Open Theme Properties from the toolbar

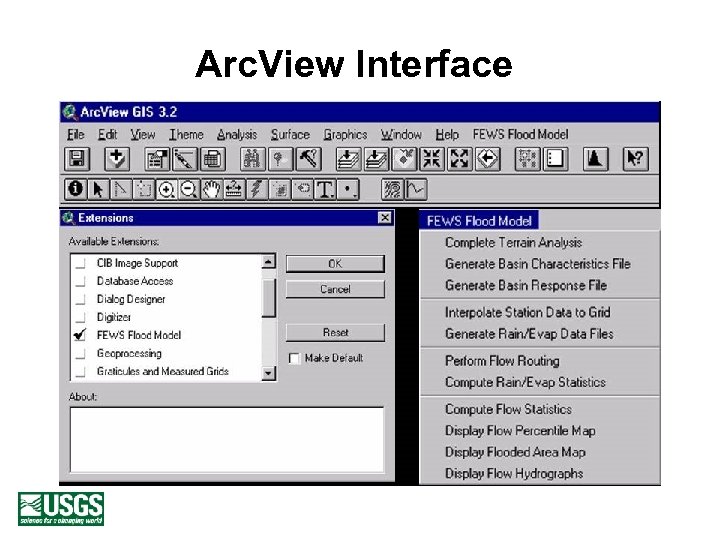157,159
